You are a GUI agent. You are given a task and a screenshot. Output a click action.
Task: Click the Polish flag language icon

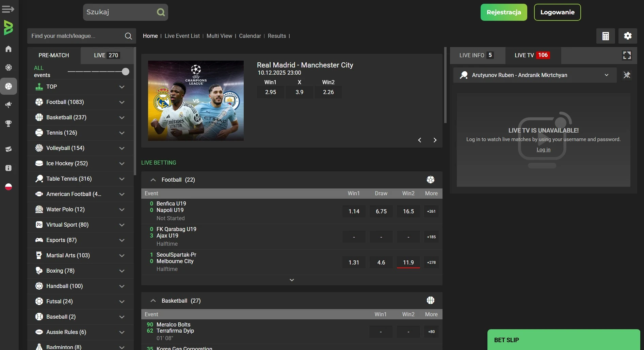pos(9,187)
